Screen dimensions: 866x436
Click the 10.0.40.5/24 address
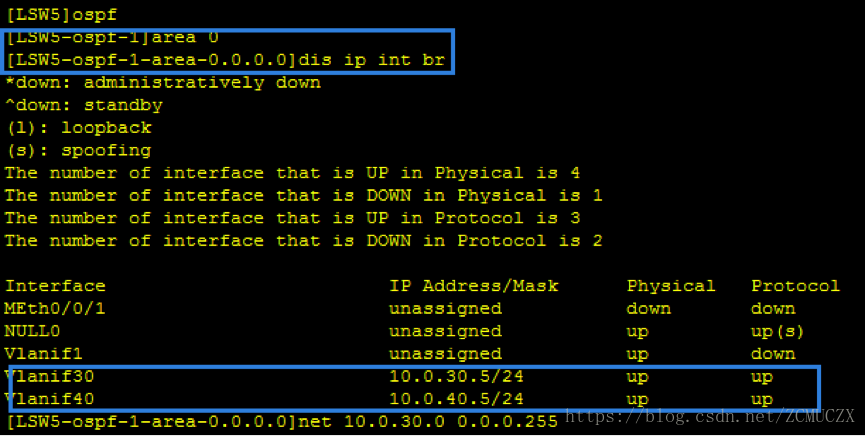point(456,399)
